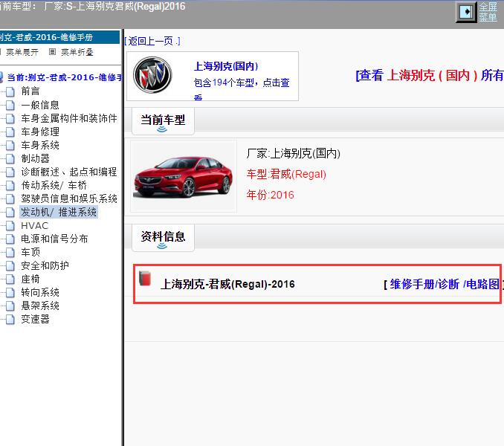
Task: Click the 年份:2016 text
Action: (x=271, y=195)
